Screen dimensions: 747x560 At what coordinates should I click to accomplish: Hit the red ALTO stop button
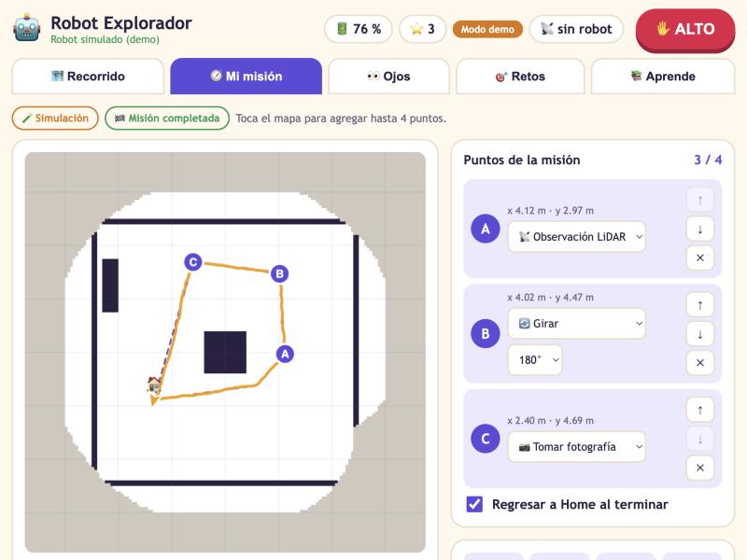point(685,30)
